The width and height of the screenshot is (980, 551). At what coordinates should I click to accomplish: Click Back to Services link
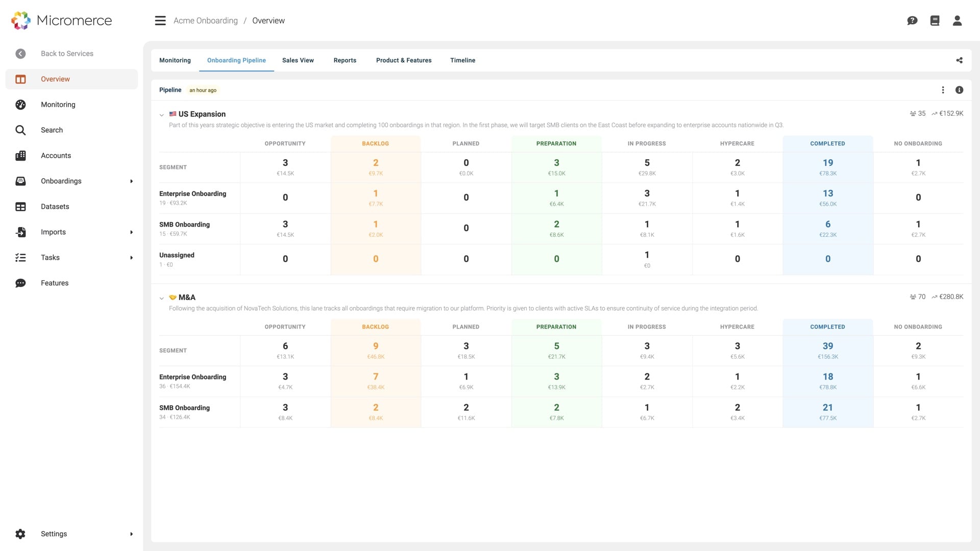point(67,54)
